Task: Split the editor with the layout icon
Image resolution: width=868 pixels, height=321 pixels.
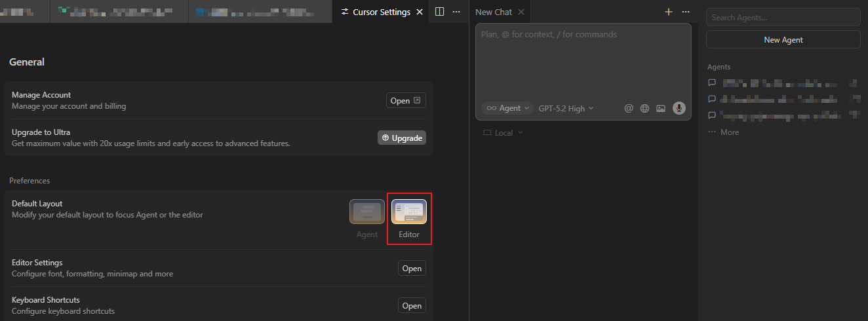Action: (440, 12)
